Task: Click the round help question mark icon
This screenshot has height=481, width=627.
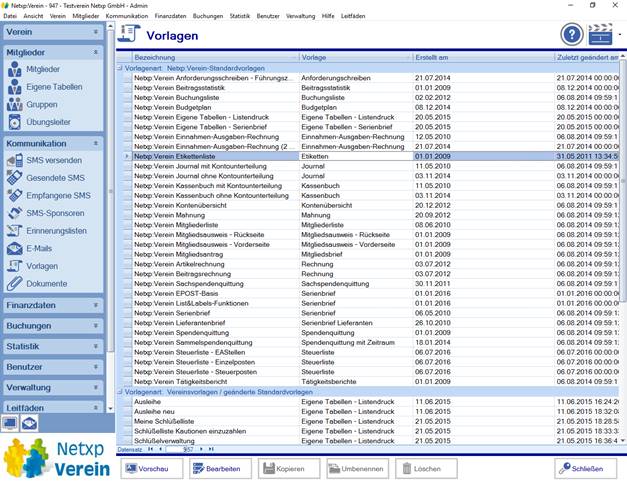Action: [572, 35]
